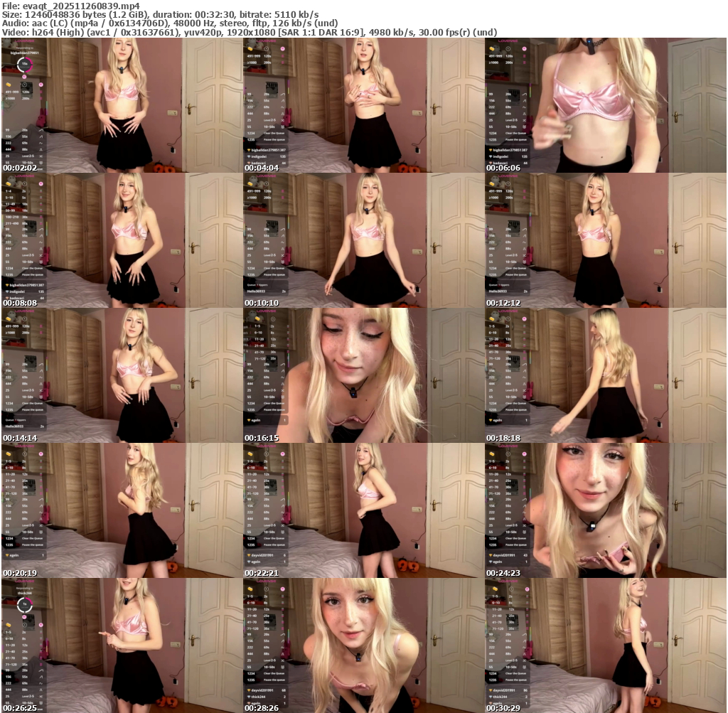Open the 00:10:10 frame
The image size is (728, 713).
(364, 240)
